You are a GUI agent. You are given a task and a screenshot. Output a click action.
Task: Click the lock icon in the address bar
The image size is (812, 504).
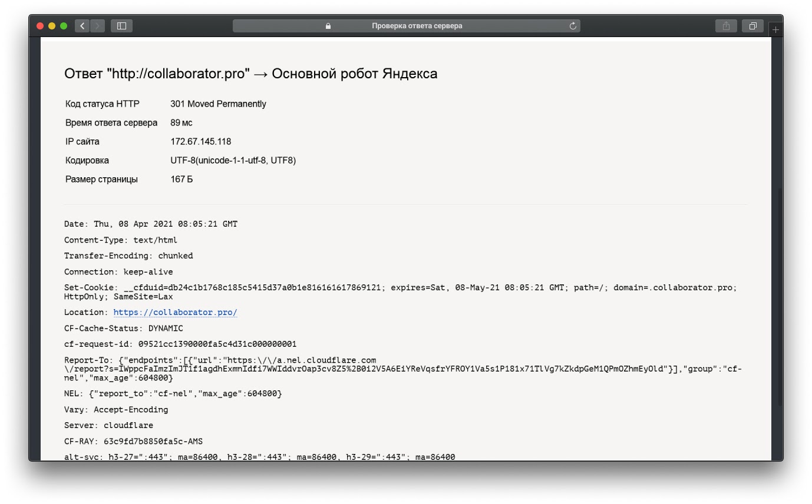point(328,26)
